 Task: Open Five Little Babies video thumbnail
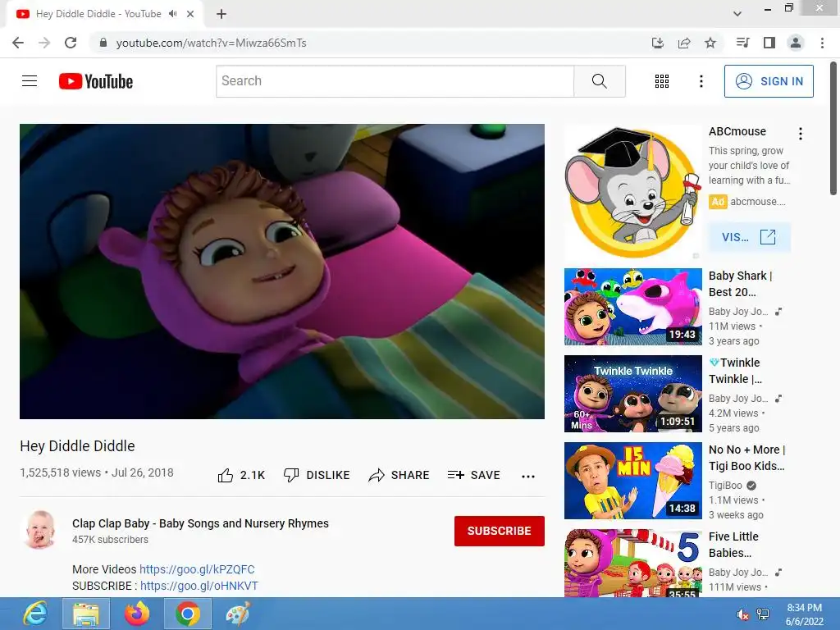point(632,563)
